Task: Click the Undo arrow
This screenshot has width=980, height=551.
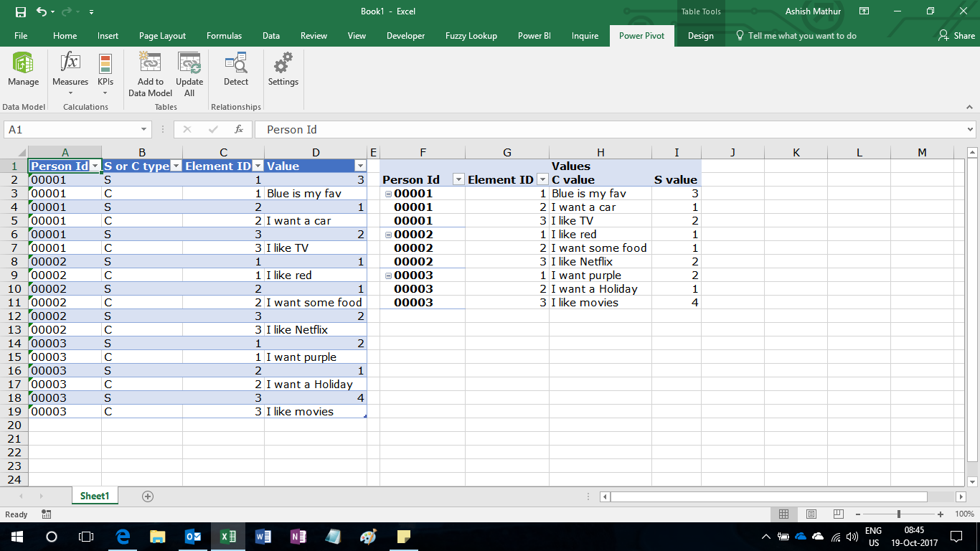Action: point(41,11)
